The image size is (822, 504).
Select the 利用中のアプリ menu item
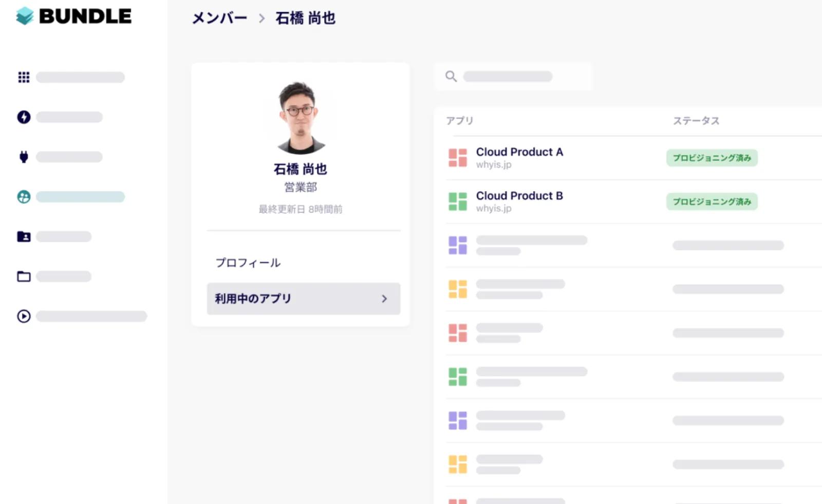click(x=253, y=298)
